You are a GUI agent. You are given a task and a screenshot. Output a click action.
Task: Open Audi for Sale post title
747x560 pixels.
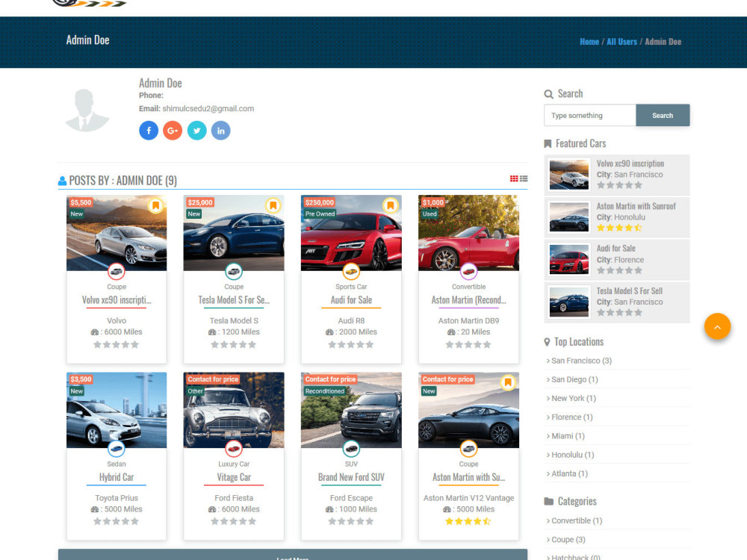pos(351,300)
